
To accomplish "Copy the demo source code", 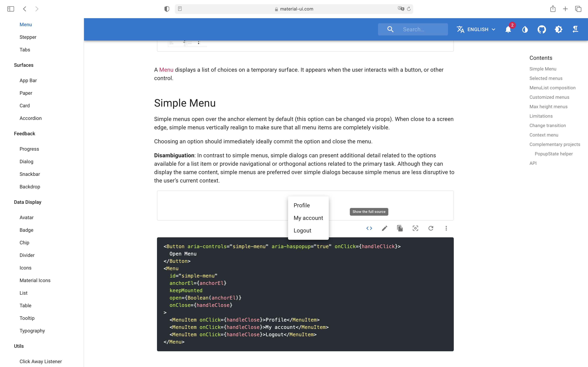I will [400, 228].
